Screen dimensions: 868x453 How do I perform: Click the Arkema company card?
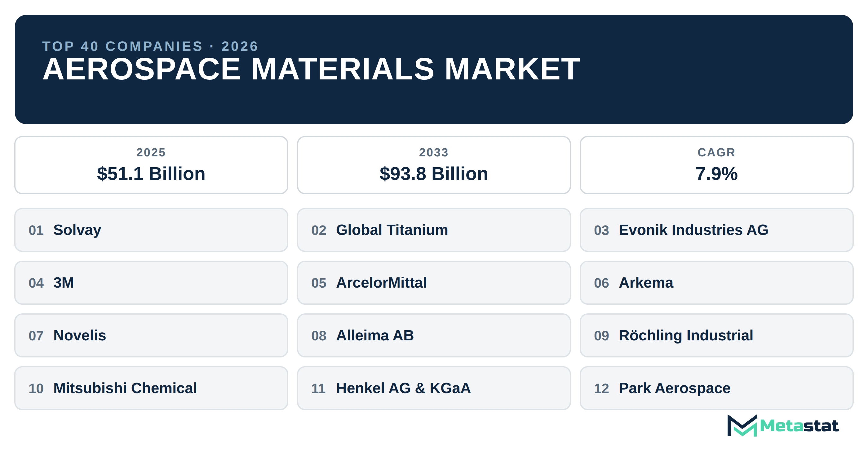[716, 283]
